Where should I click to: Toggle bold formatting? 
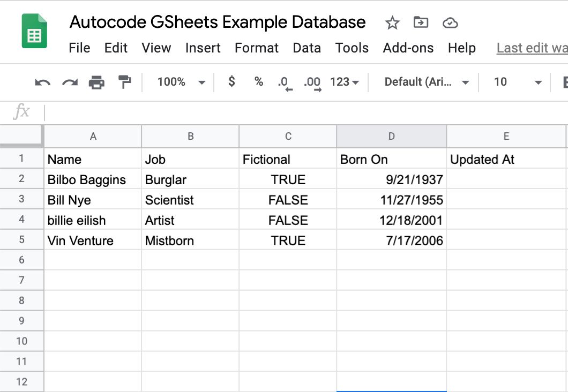pyautogui.click(x=563, y=82)
